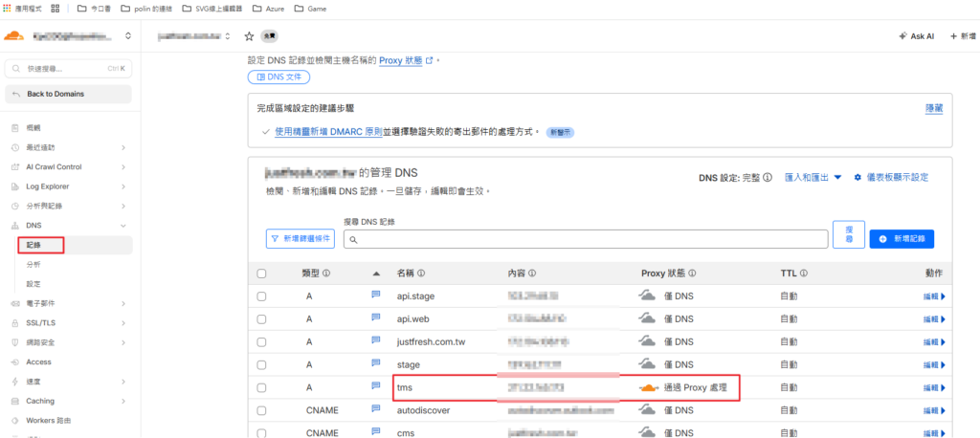
Task: Focus the 快速搜尋 sidebar search box
Action: click(68, 68)
